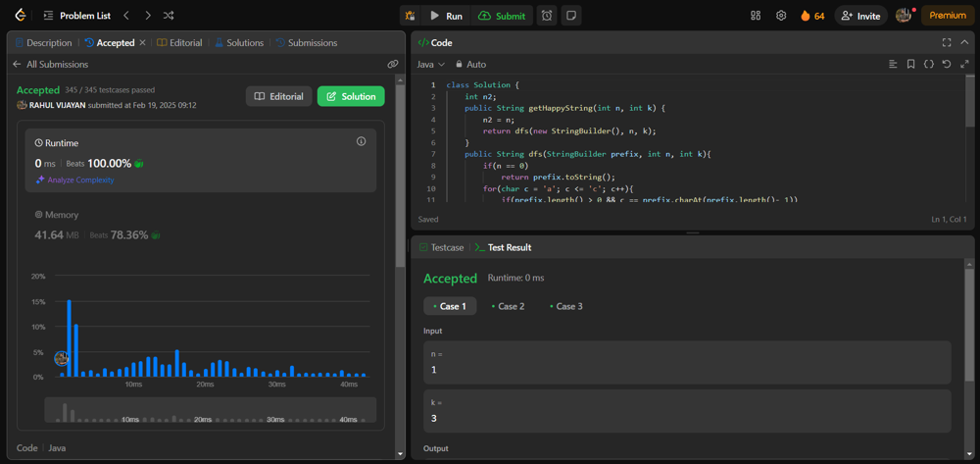Screen dimensions: 980x464
Task: Copy submission link via chain icon
Action: click(393, 65)
